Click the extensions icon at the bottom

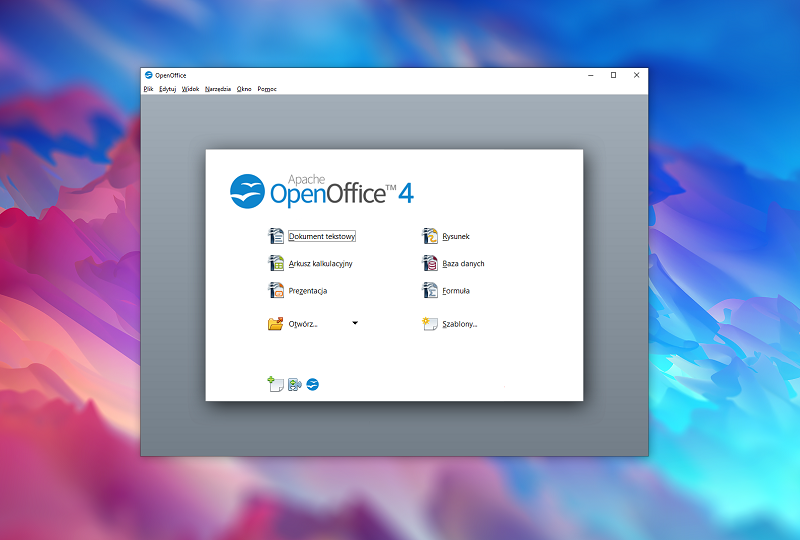point(295,384)
